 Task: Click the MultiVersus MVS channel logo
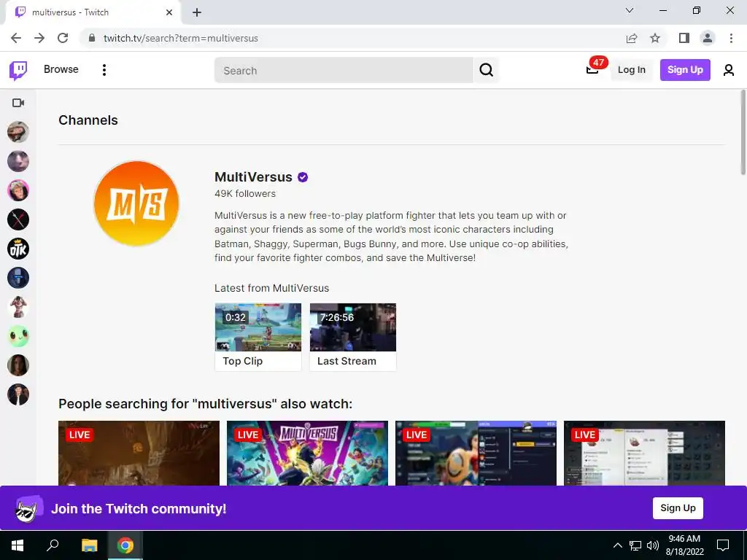click(136, 203)
